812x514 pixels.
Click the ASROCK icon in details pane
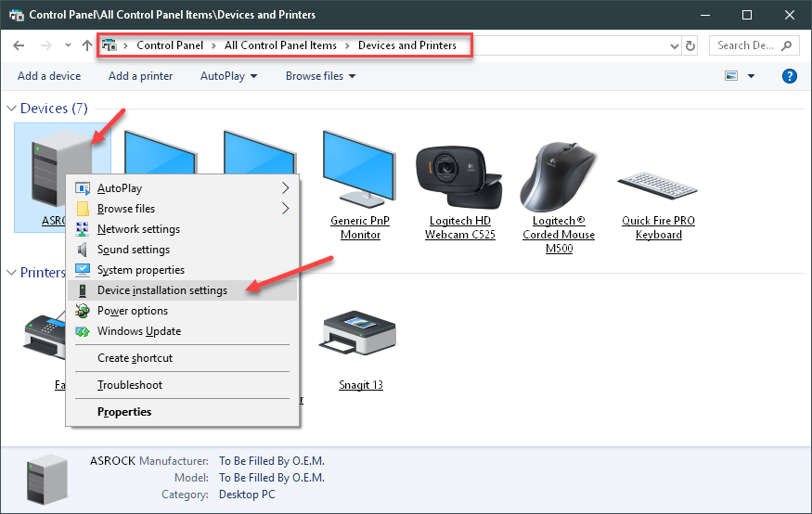[47, 480]
